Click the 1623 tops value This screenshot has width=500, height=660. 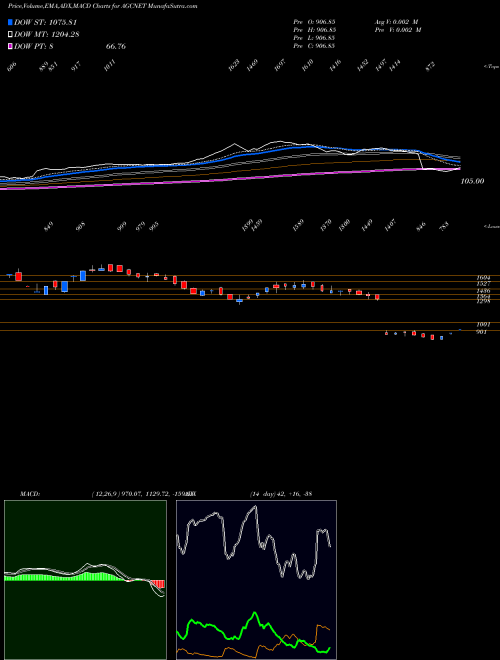[x=234, y=65]
